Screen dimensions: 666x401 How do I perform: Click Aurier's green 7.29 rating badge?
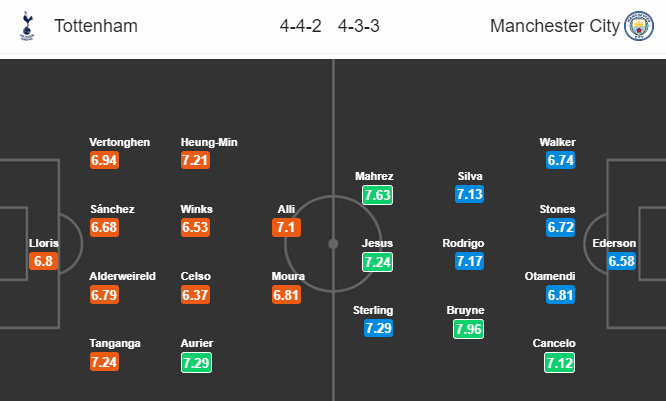(196, 363)
